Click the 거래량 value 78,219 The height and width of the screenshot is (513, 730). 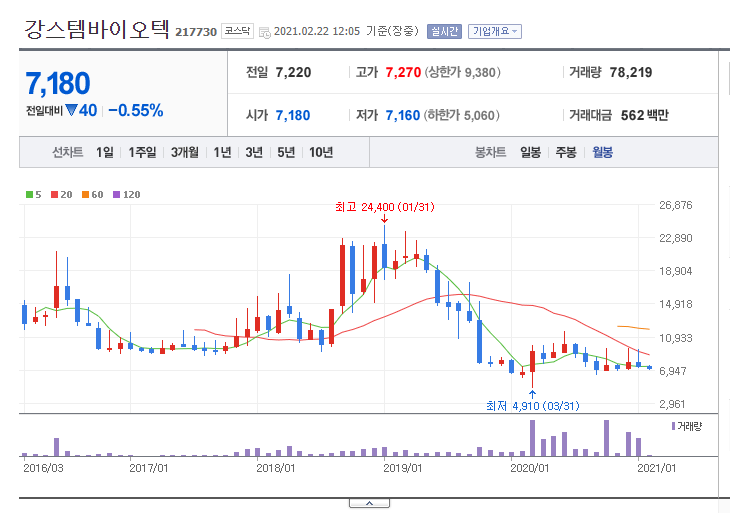[631, 73]
